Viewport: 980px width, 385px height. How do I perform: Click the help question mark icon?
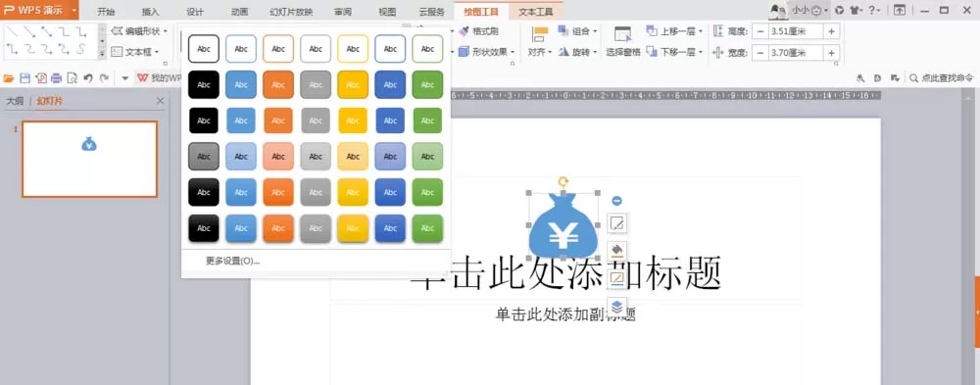click(x=873, y=10)
